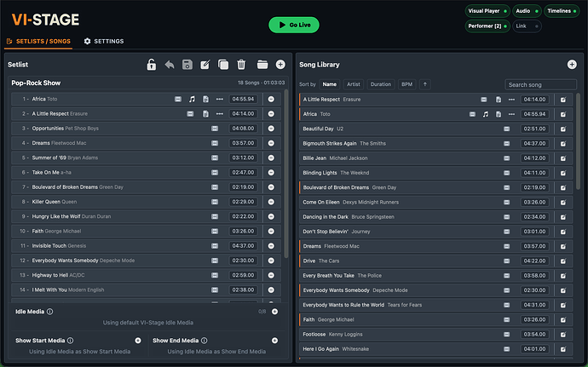Click the setlist scrollbar

point(286,174)
